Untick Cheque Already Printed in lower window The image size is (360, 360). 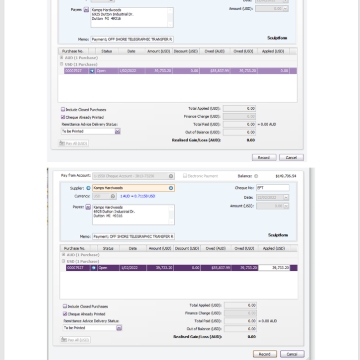(65, 314)
